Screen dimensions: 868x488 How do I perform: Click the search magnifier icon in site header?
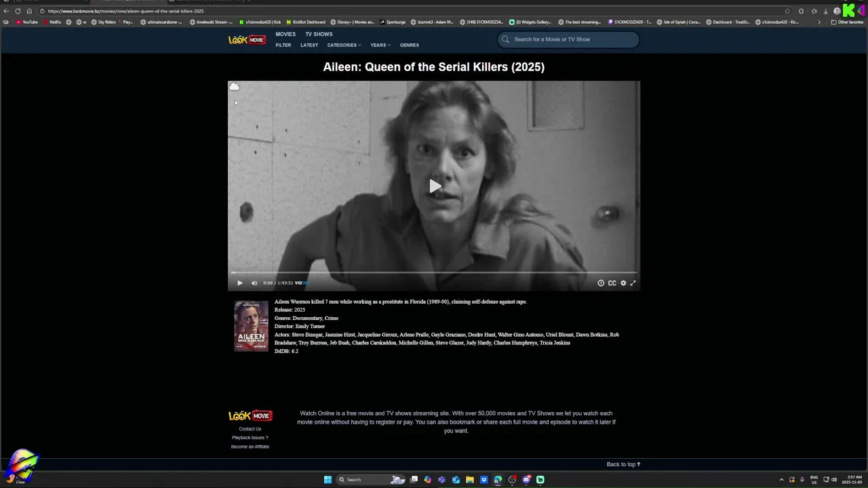505,39
